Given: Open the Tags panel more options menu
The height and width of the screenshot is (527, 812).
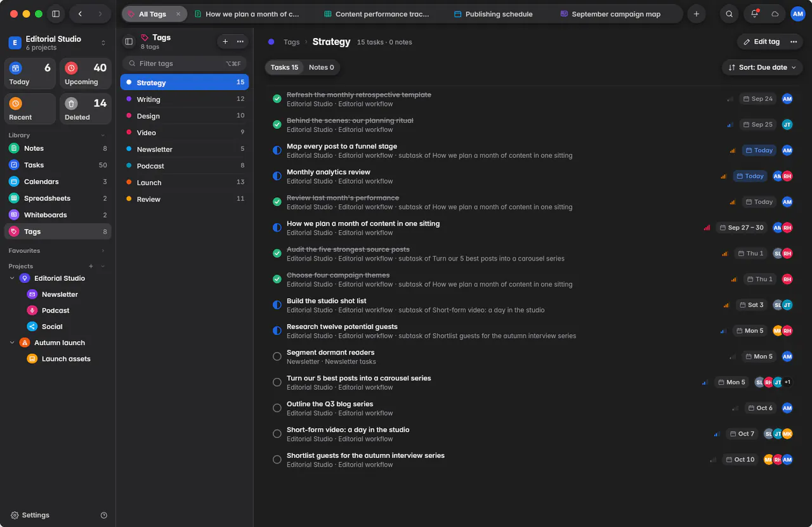Looking at the screenshot, I should tap(240, 41).
